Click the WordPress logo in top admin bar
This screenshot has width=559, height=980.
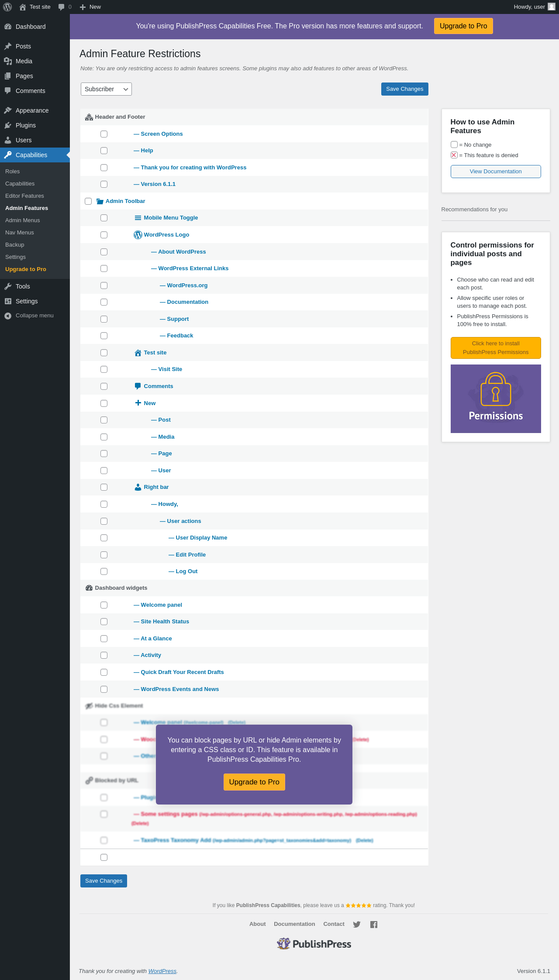coord(7,7)
